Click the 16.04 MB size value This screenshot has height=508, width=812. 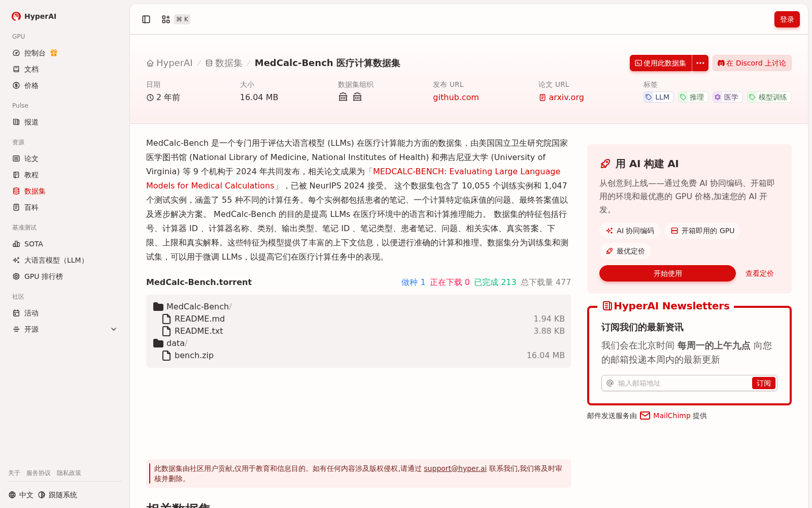[x=259, y=97]
